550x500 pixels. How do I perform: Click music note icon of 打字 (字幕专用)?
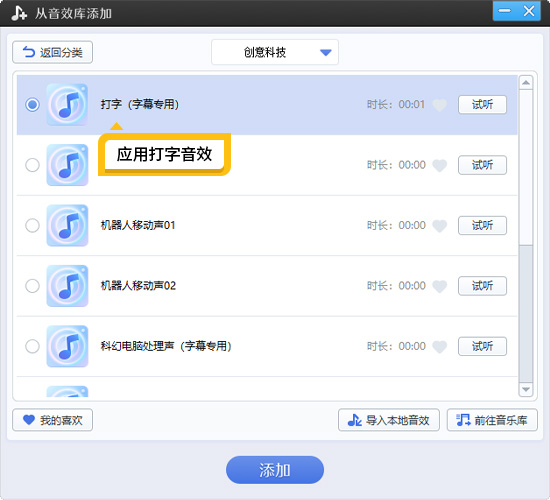pyautogui.click(x=67, y=105)
